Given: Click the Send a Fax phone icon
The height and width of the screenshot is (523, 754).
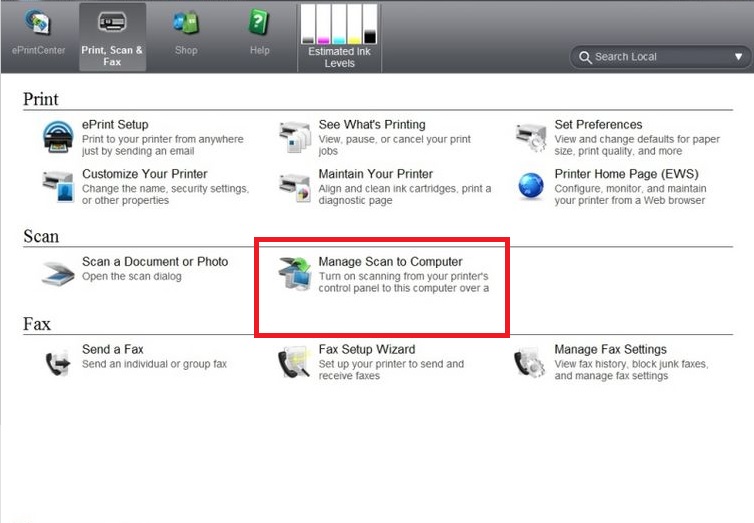Looking at the screenshot, I should point(58,363).
